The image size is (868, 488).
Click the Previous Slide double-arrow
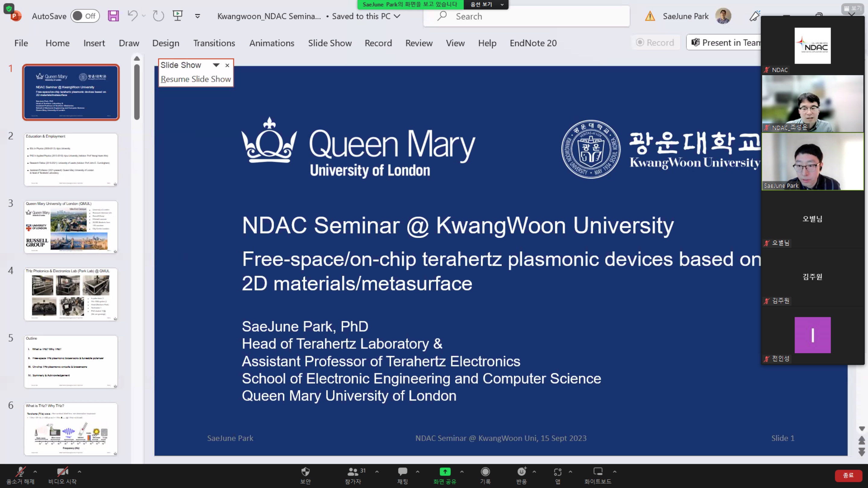coord(862,440)
